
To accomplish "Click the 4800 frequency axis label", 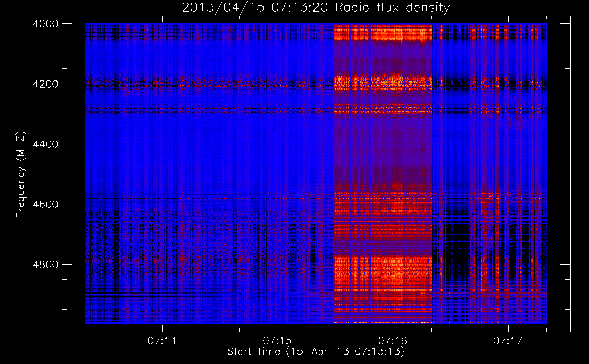I will point(46,264).
